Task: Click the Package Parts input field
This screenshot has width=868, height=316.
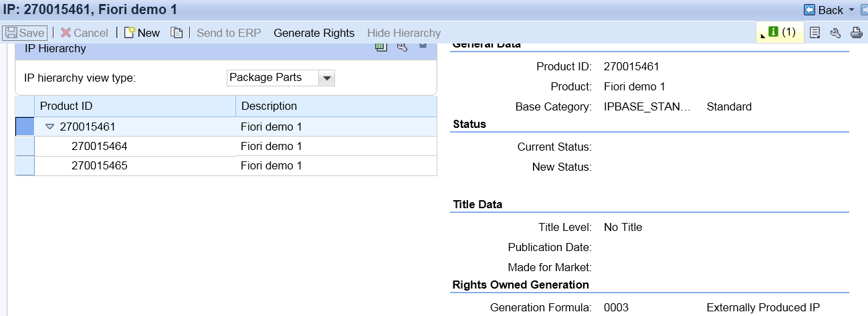Action: (x=273, y=78)
